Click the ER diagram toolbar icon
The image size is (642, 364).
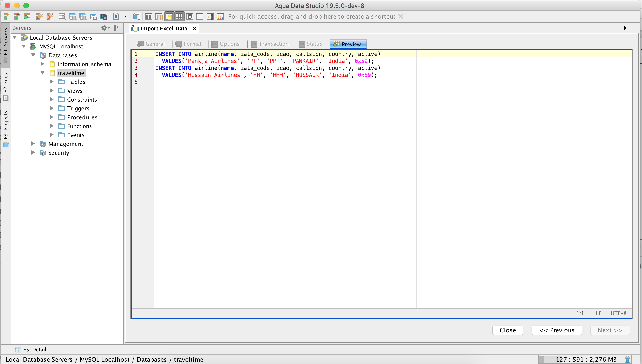[x=210, y=17]
